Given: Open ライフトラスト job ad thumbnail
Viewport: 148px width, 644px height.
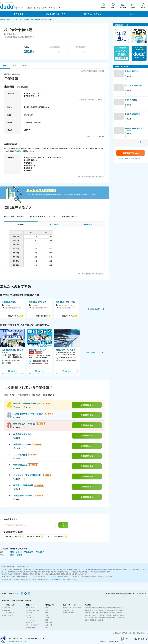Looking at the screenshot, I should [x=40, y=338].
